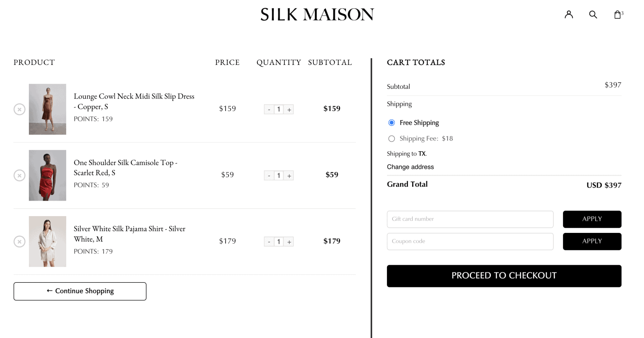644x338 pixels.
Task: Apply the entered coupon code
Action: tap(592, 241)
